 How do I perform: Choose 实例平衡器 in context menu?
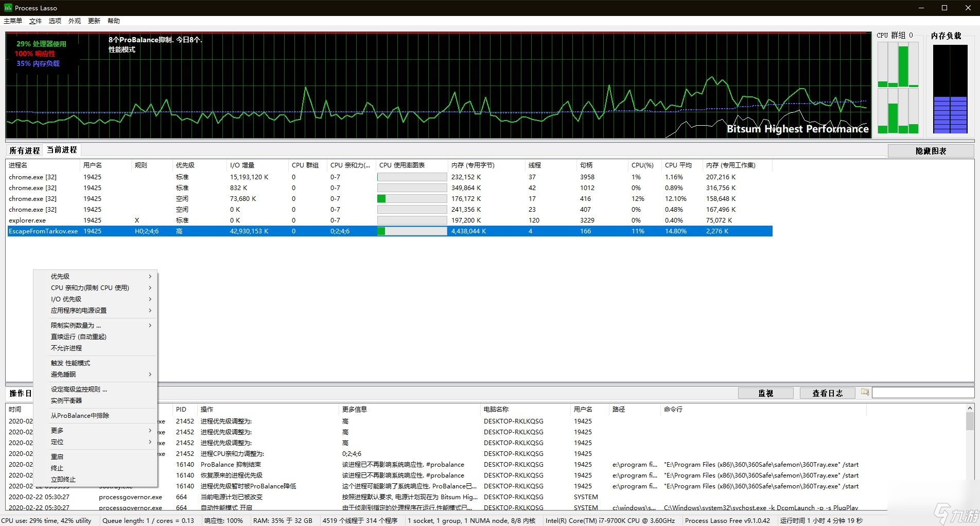point(95,401)
